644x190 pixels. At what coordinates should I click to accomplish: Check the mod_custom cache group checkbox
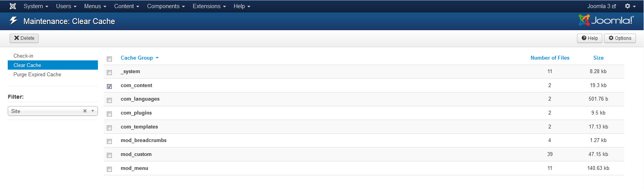pos(109,155)
